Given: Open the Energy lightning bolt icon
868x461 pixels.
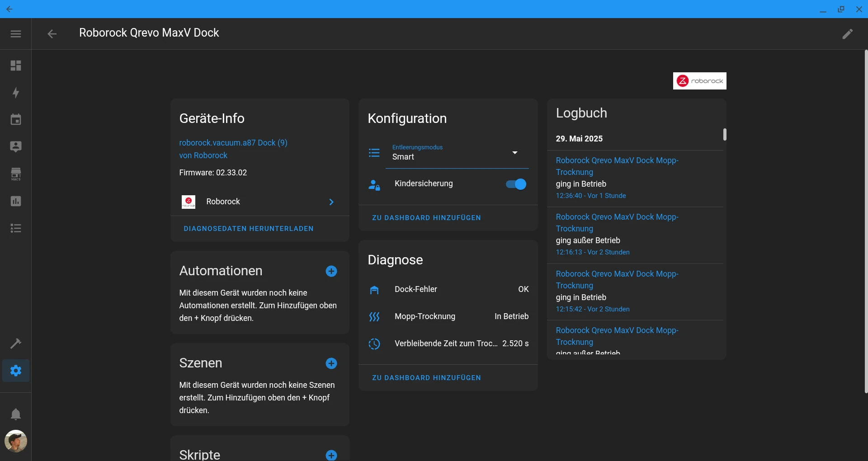Looking at the screenshot, I should tap(16, 93).
